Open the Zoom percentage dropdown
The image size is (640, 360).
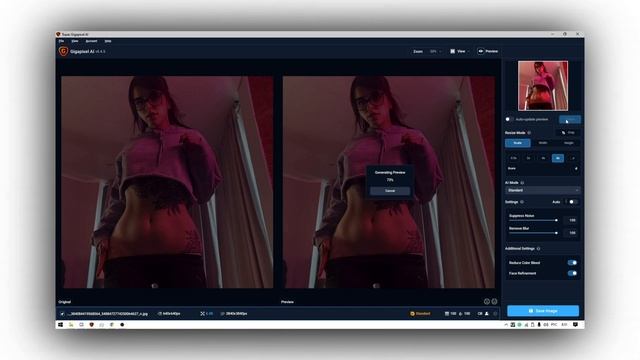pyautogui.click(x=435, y=51)
